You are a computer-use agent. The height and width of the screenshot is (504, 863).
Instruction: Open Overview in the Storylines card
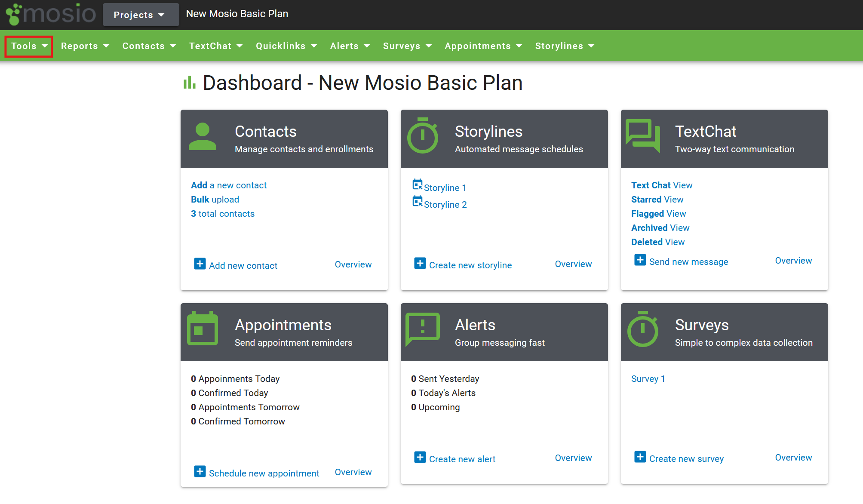pyautogui.click(x=573, y=264)
